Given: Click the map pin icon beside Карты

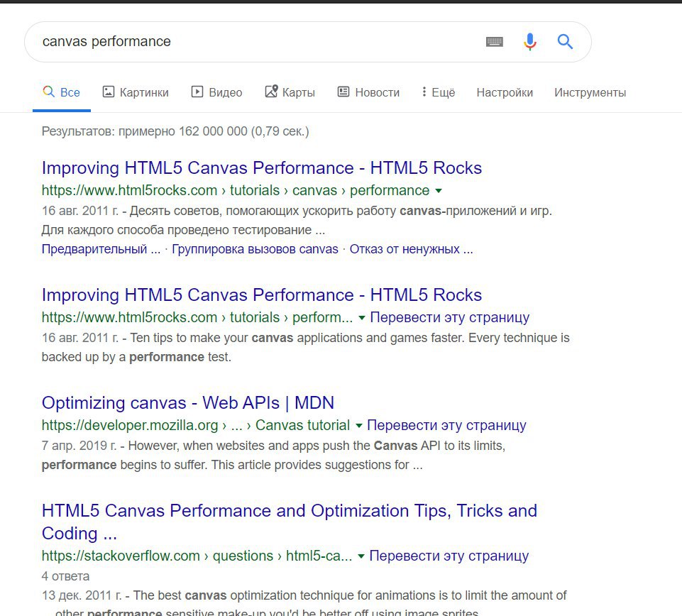Looking at the screenshot, I should (271, 92).
